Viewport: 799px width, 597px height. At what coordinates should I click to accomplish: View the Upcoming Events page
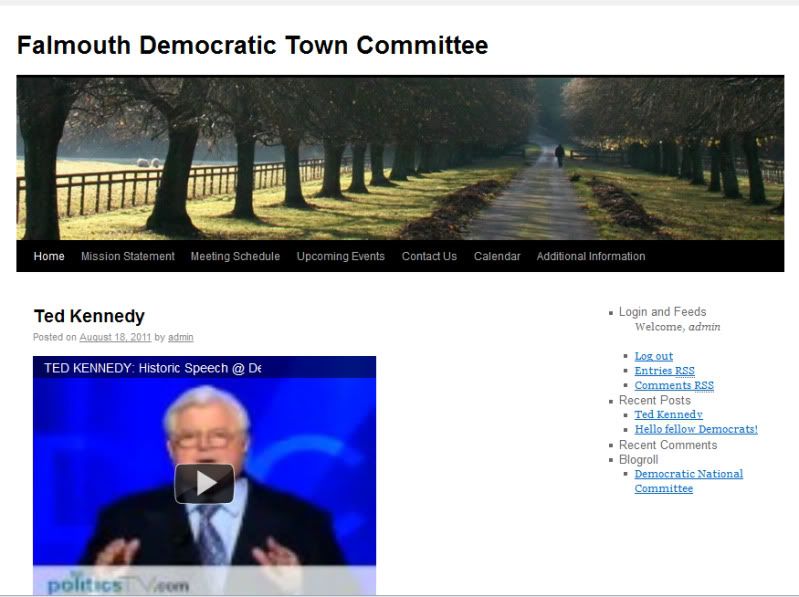(x=340, y=257)
